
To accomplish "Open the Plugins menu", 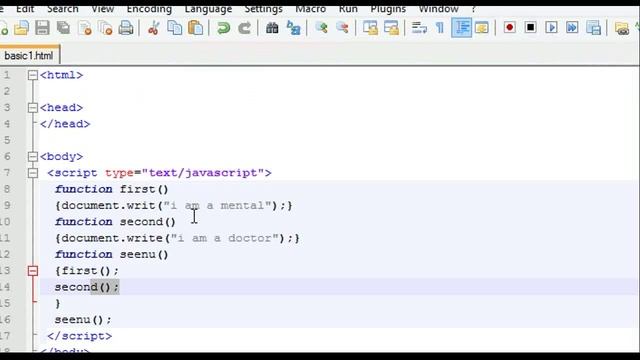I will pos(388,9).
